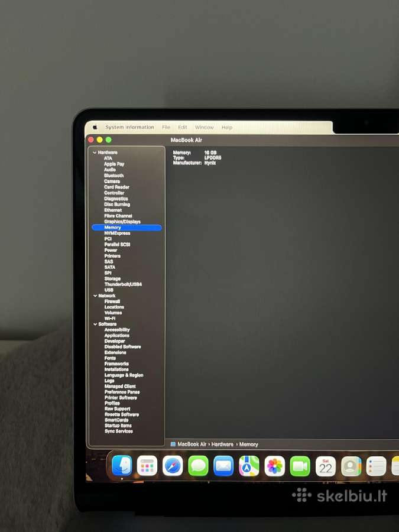Select Firewall under Network
The image size is (399, 532).
pos(112,301)
